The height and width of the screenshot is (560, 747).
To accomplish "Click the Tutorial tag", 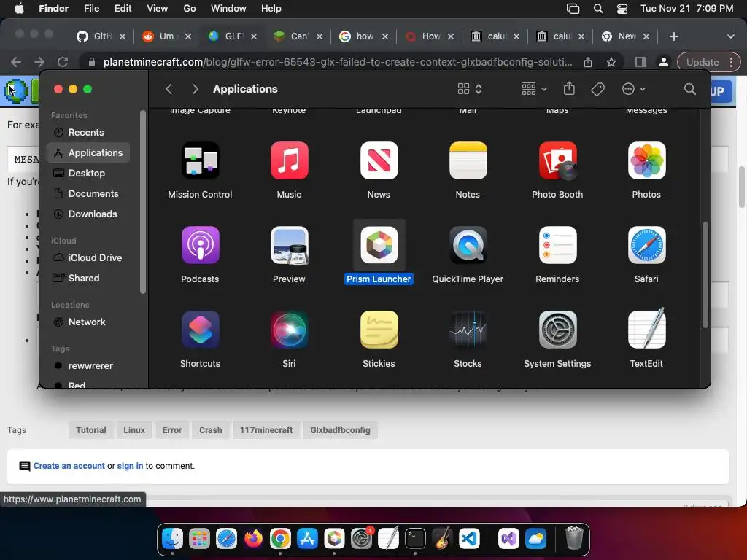I will [x=91, y=430].
